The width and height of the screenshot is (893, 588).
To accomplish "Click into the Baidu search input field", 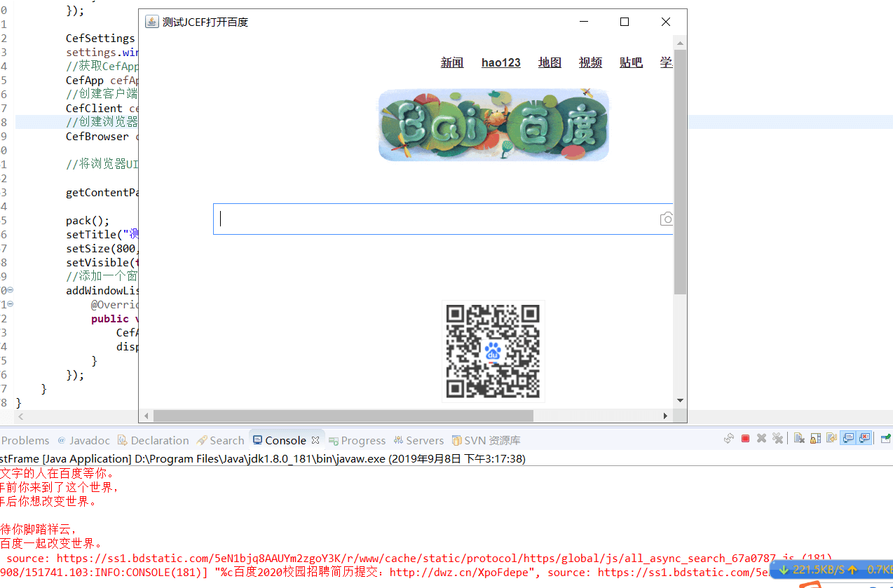I will coord(435,219).
